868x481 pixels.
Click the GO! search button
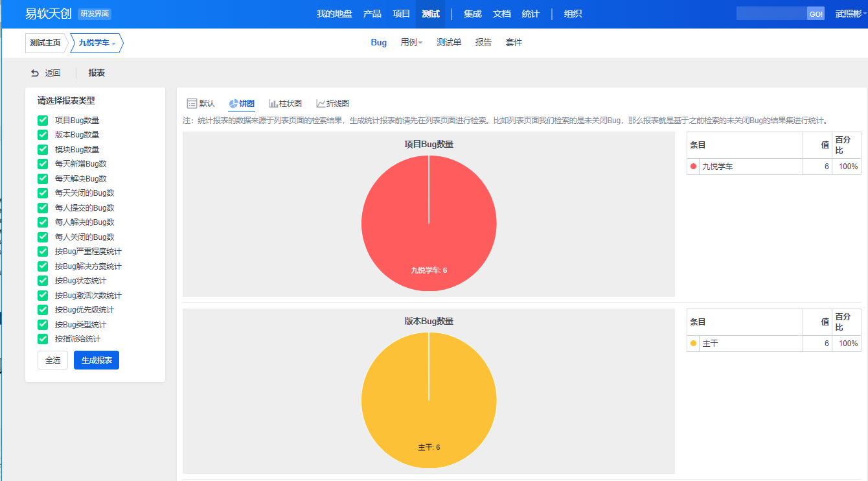tap(816, 14)
